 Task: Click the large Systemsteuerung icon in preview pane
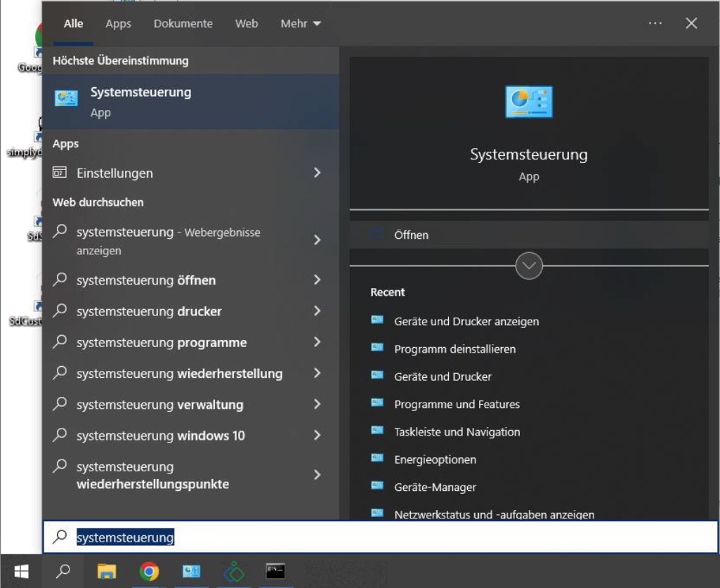click(529, 102)
